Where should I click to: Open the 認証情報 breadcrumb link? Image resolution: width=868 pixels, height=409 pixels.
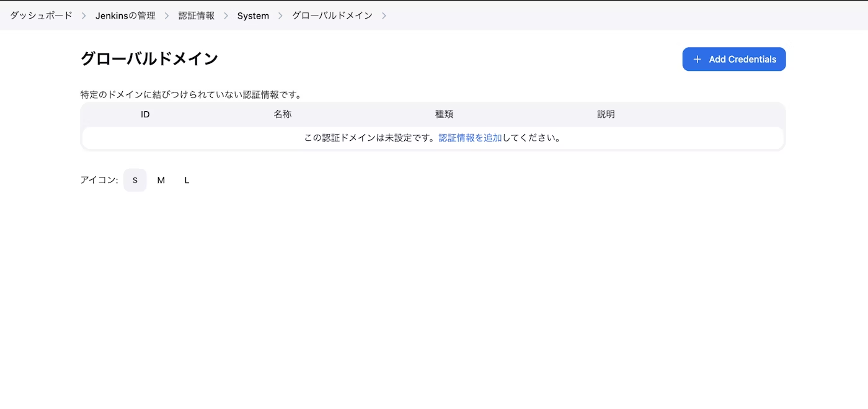pyautogui.click(x=197, y=16)
